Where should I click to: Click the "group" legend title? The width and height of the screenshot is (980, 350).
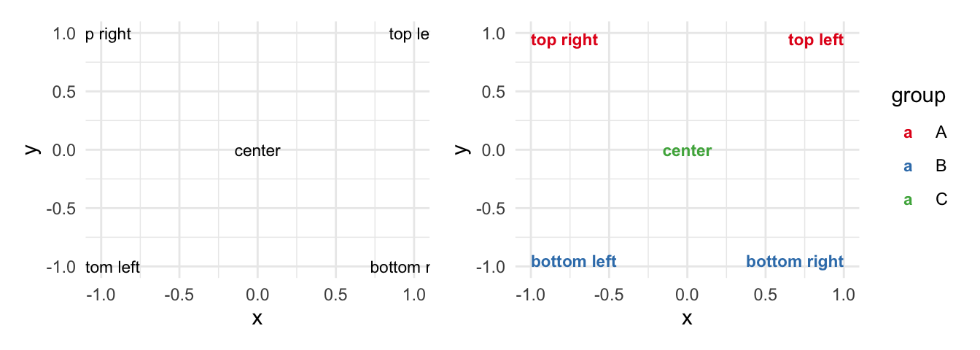919,97
